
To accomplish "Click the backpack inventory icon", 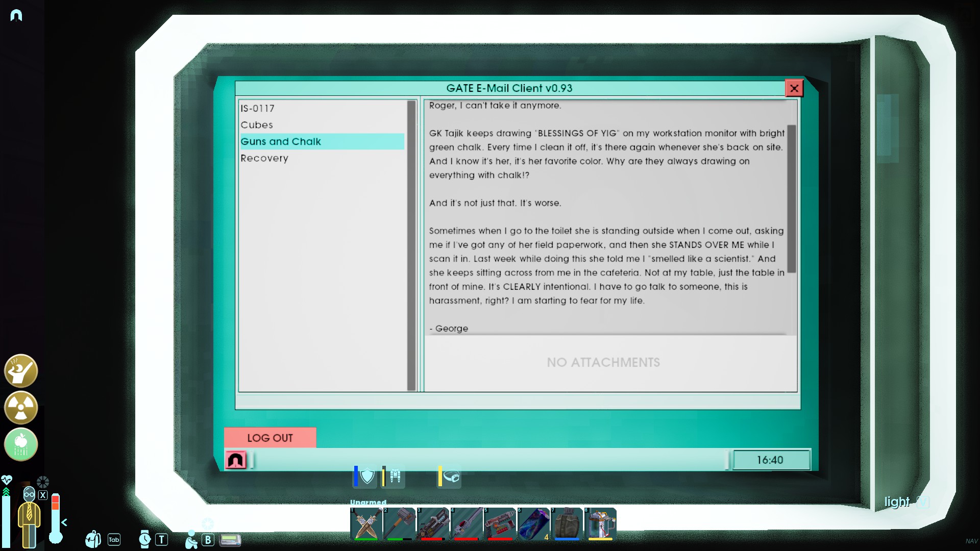I will click(x=93, y=539).
